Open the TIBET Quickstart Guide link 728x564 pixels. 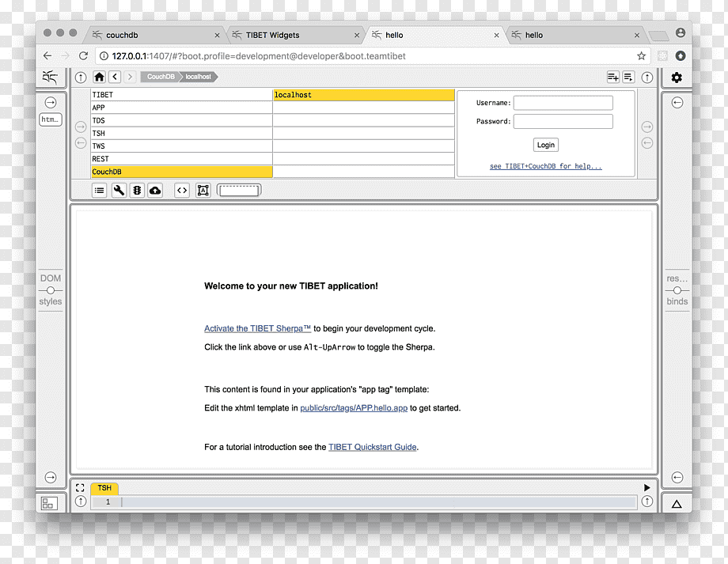[373, 447]
